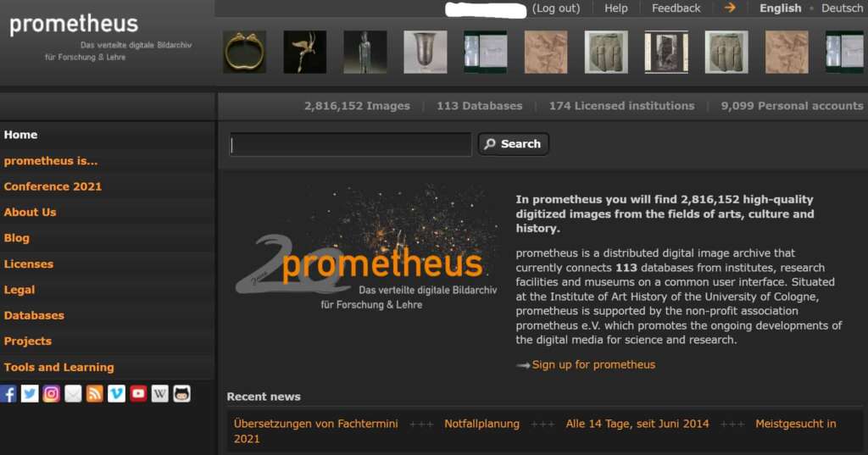Image resolution: width=868 pixels, height=455 pixels.
Task: Open the Twitter social icon
Action: [30, 393]
